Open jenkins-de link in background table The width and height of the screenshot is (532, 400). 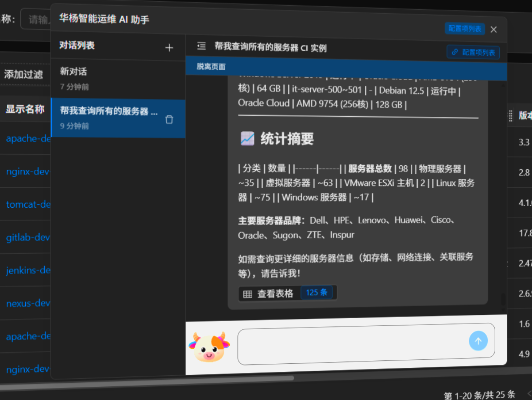pos(28,270)
